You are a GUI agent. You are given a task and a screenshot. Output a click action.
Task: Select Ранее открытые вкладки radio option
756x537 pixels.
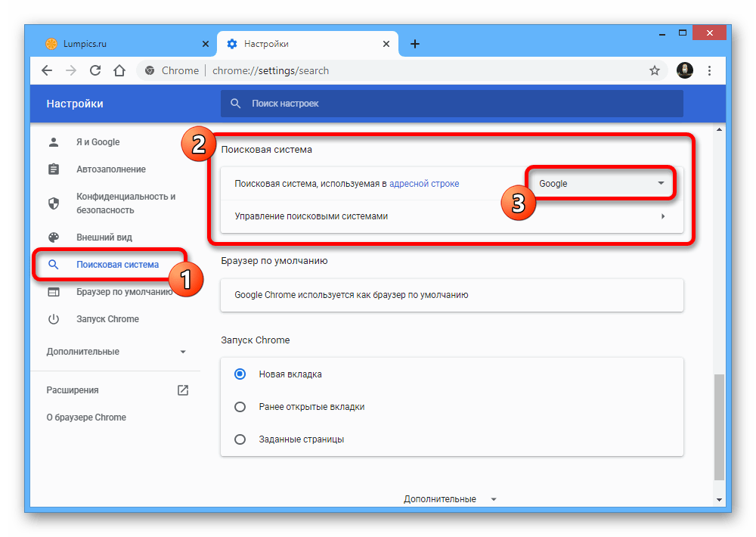[240, 406]
